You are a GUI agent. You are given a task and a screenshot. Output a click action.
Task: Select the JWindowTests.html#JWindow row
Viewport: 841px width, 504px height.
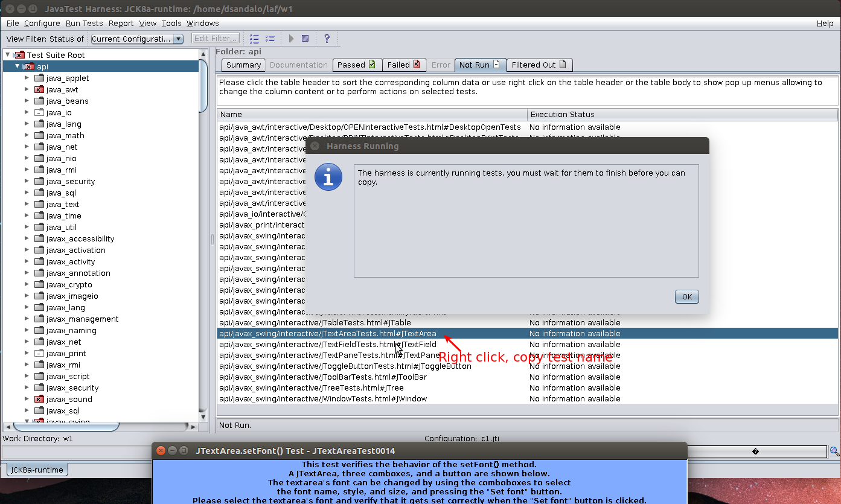(323, 399)
